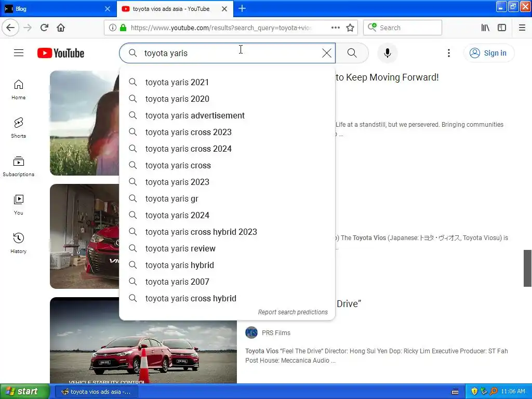Open YouTube settings three-dot menu
The image size is (532, 399).
[x=448, y=53]
